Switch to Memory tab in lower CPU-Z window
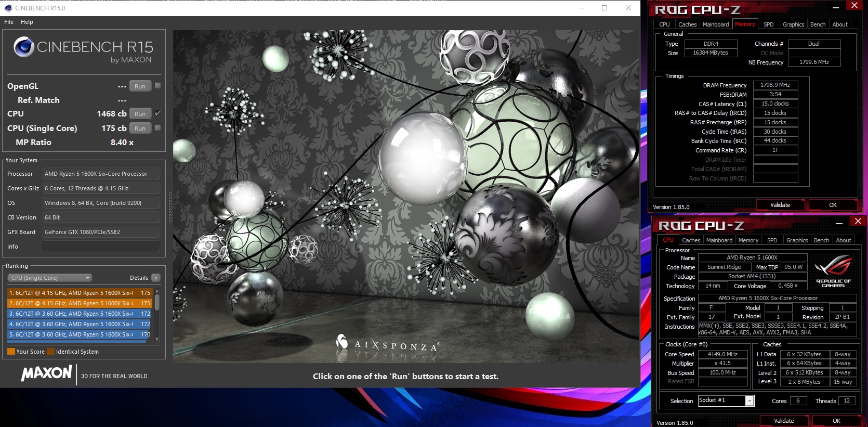The width and height of the screenshot is (868, 427). 748,240
